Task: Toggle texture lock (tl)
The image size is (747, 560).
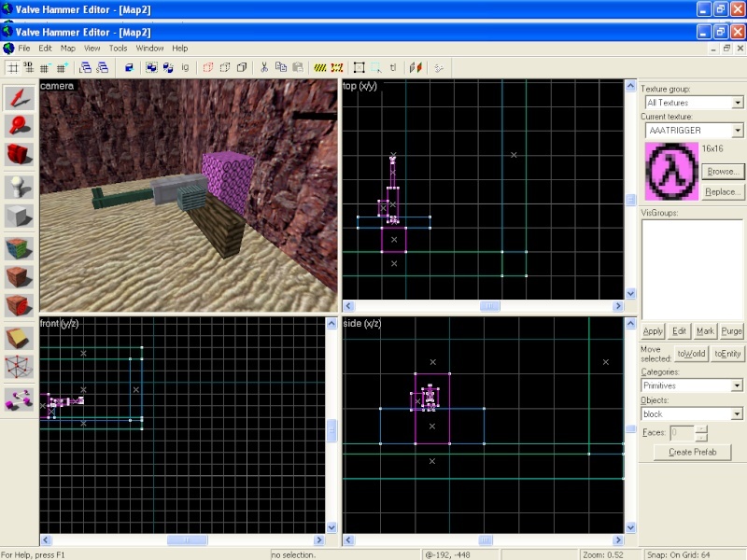Action: (x=393, y=67)
